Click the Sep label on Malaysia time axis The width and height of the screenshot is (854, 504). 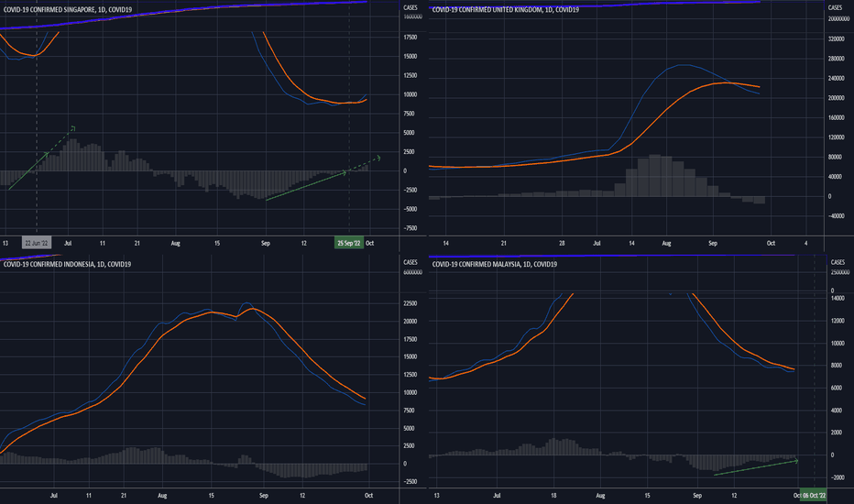pos(697,496)
